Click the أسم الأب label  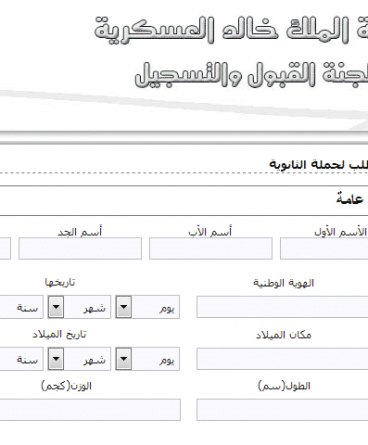coord(210,232)
